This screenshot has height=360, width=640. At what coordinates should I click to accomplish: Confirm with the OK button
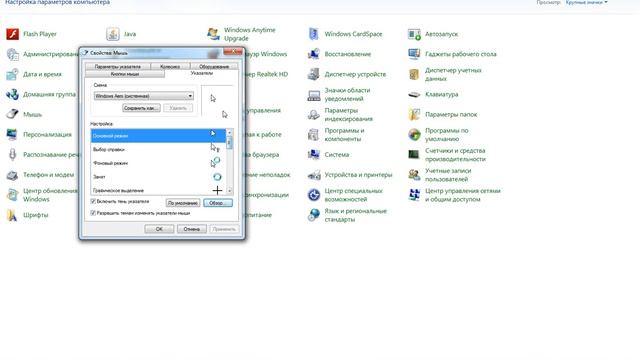(159, 229)
